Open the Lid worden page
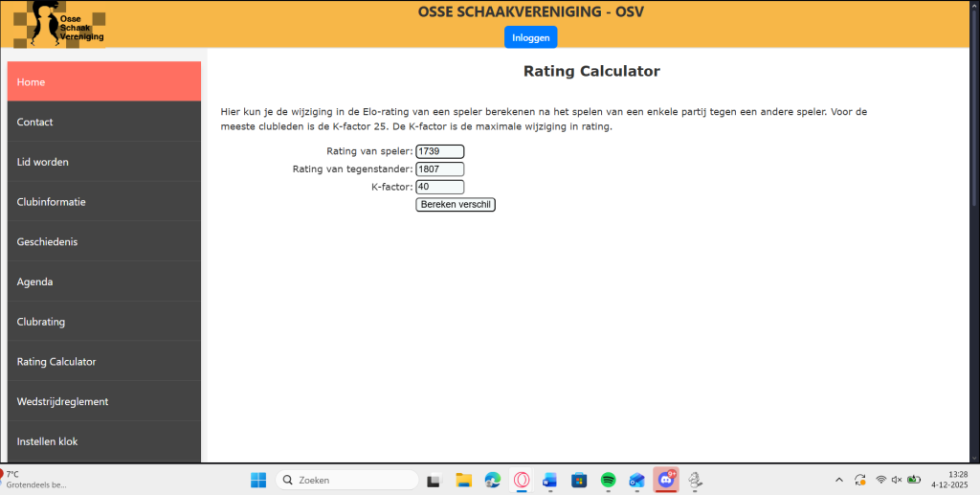 click(104, 162)
